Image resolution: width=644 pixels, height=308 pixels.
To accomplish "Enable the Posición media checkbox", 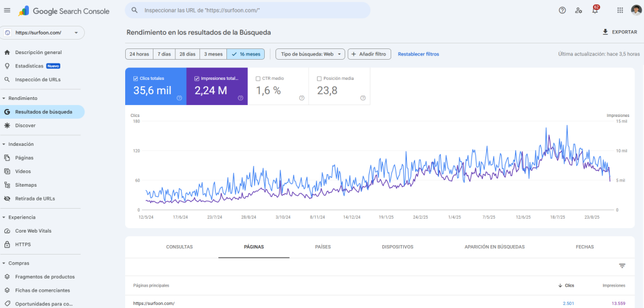I will click(x=319, y=79).
